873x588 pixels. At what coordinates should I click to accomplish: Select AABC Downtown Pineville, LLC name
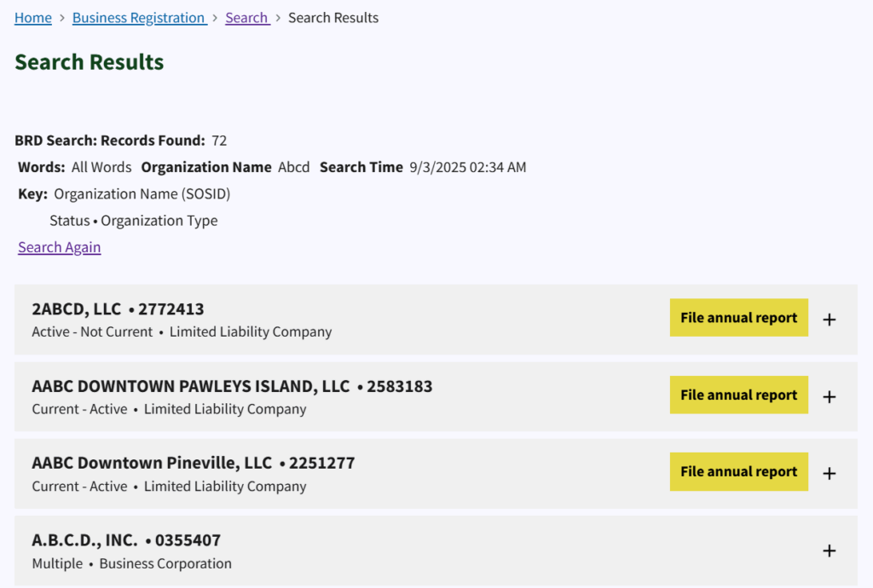tap(152, 463)
